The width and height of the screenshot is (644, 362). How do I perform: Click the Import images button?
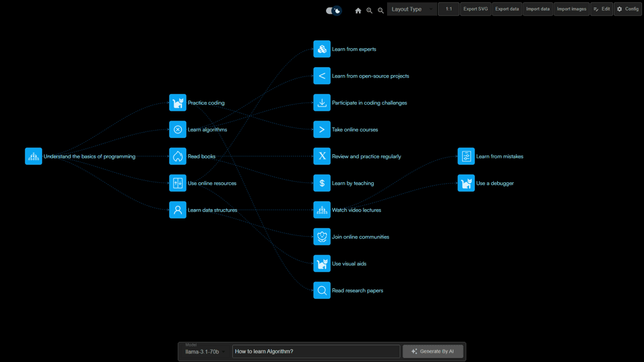click(x=572, y=9)
